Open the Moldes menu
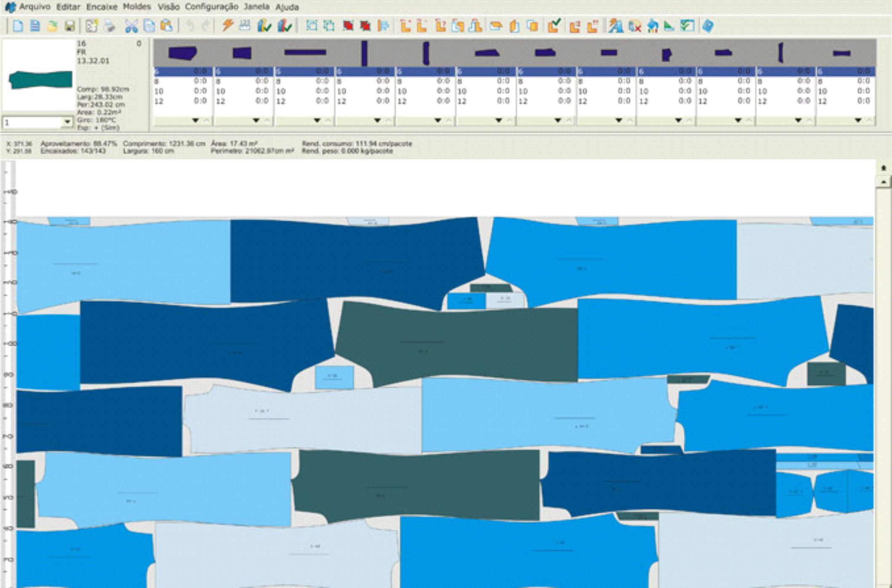Screen dimensions: 892x588 click(x=137, y=7)
